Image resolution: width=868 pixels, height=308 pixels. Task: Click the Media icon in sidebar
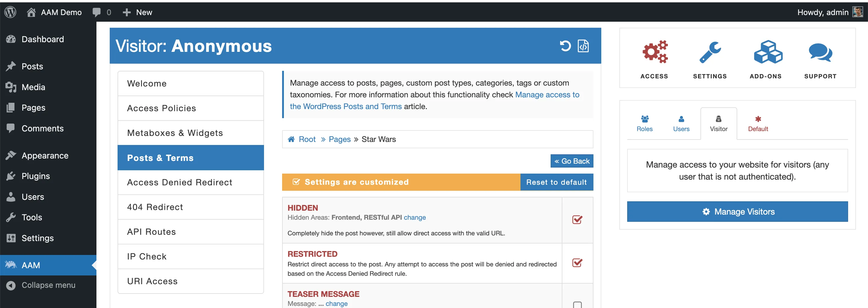pos(11,87)
